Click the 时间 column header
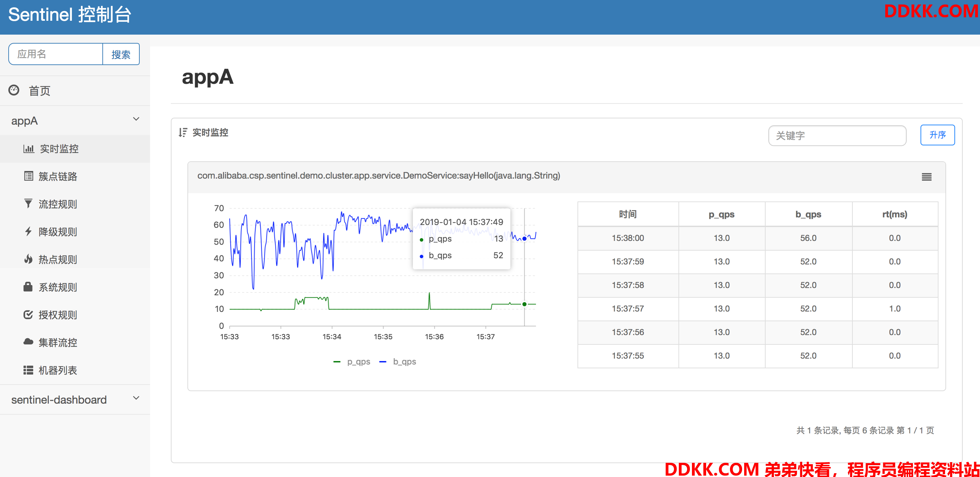This screenshot has width=980, height=477. (628, 214)
